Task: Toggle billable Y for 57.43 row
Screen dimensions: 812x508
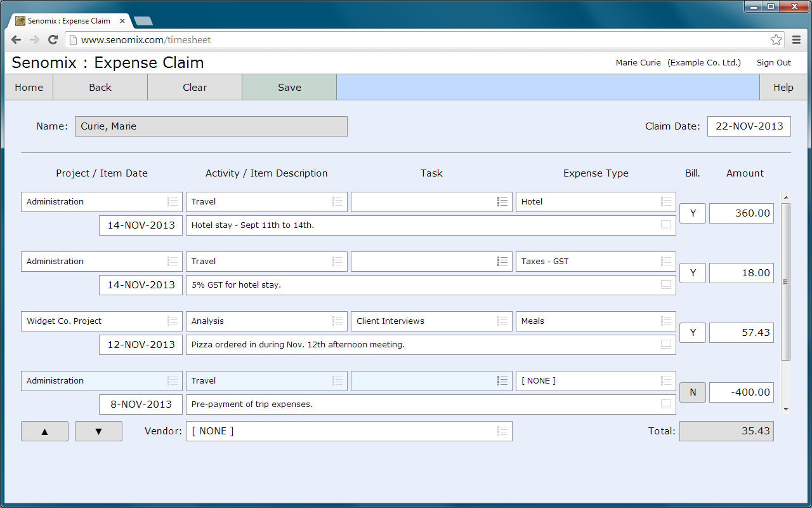Action: (x=693, y=333)
